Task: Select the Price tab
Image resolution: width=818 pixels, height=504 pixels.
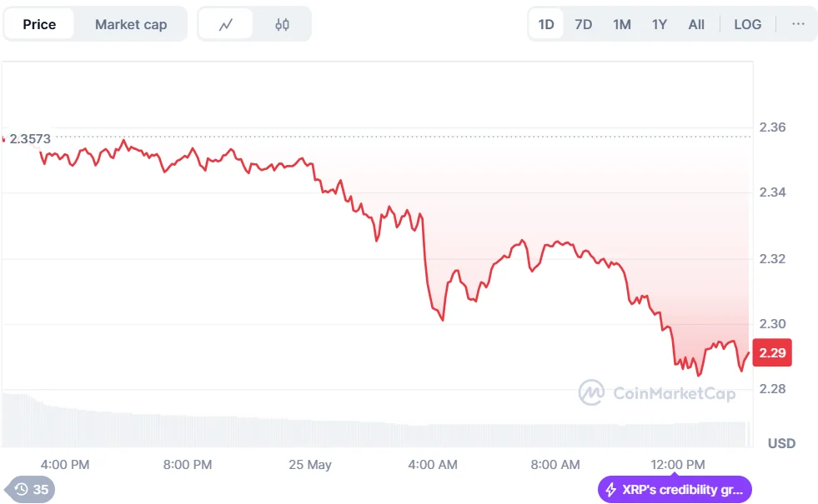Action: (x=39, y=24)
